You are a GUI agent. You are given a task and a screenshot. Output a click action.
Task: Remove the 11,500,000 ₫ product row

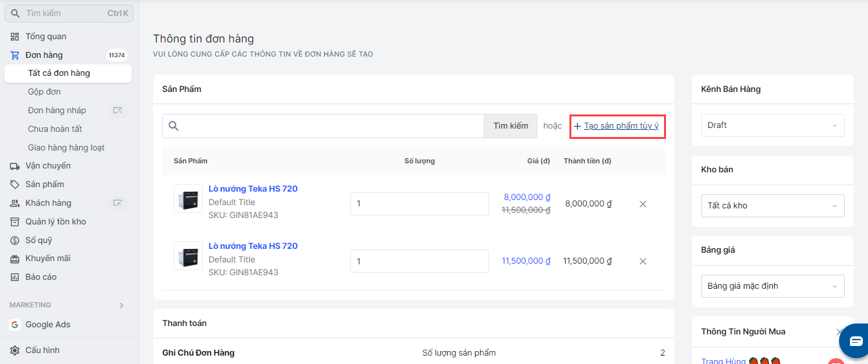tap(643, 261)
